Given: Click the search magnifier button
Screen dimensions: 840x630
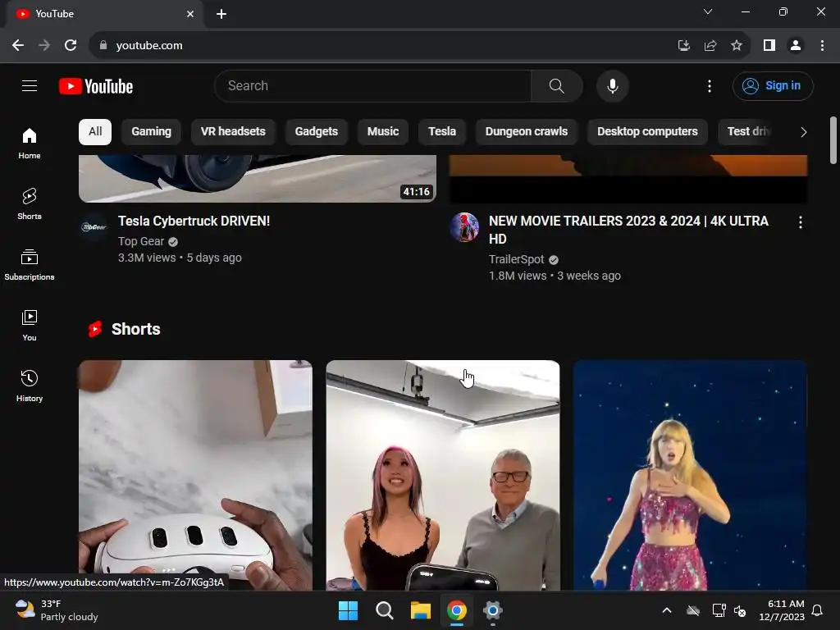Looking at the screenshot, I should (x=557, y=85).
